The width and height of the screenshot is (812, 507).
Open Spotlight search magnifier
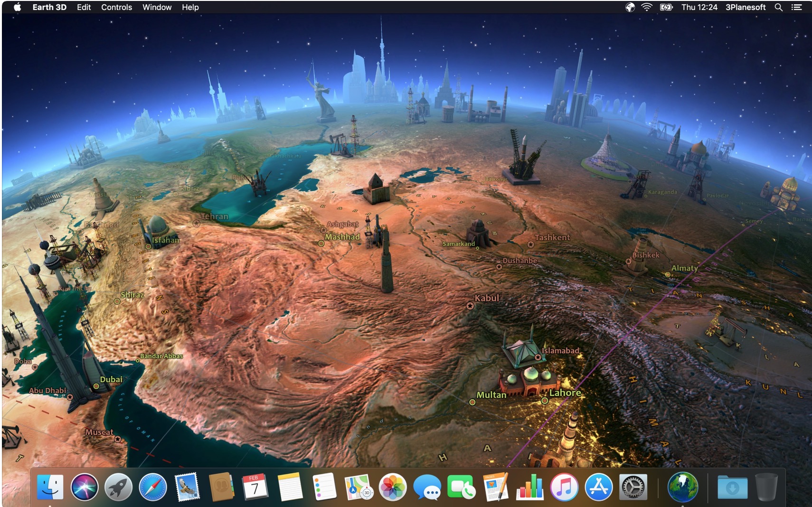coord(778,7)
